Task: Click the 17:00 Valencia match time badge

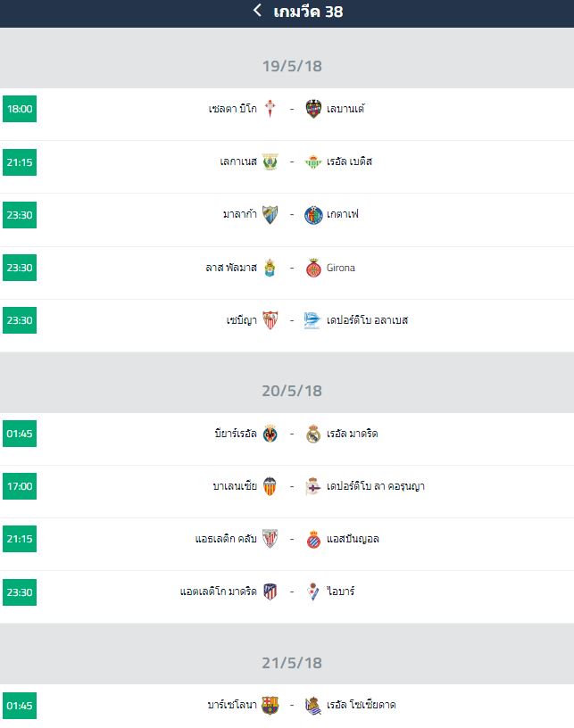Action: (x=20, y=486)
